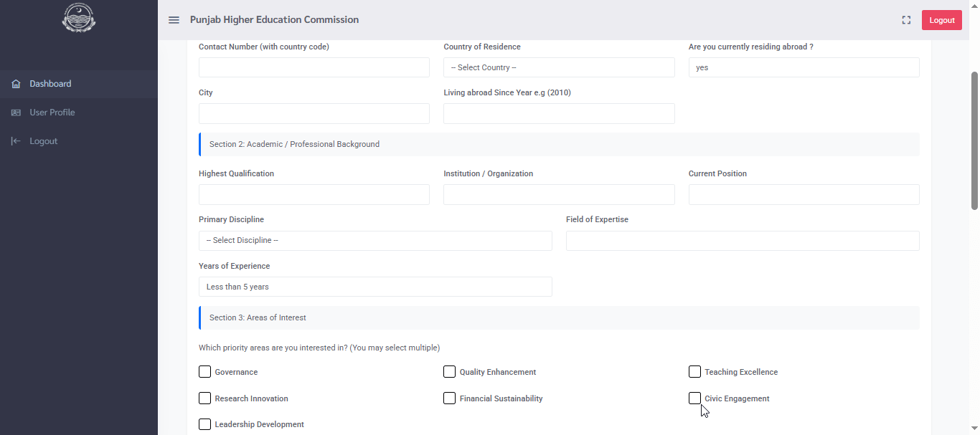The image size is (980, 435).
Task: Open Dashboard in the sidebar
Action: [79, 84]
